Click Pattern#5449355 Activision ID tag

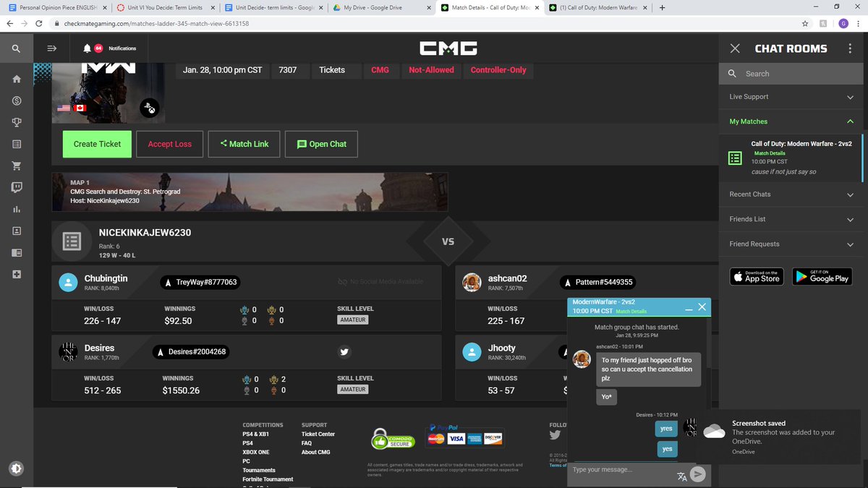coord(597,282)
